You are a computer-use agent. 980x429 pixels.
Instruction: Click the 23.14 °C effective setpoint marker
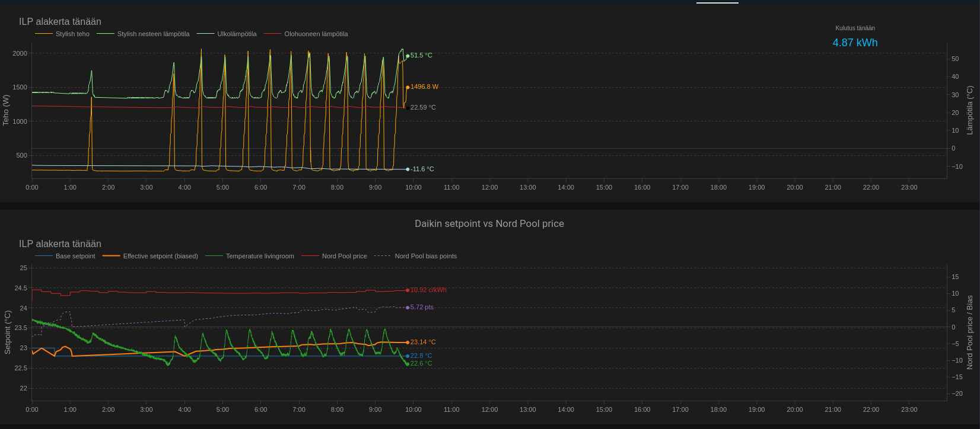click(x=408, y=342)
